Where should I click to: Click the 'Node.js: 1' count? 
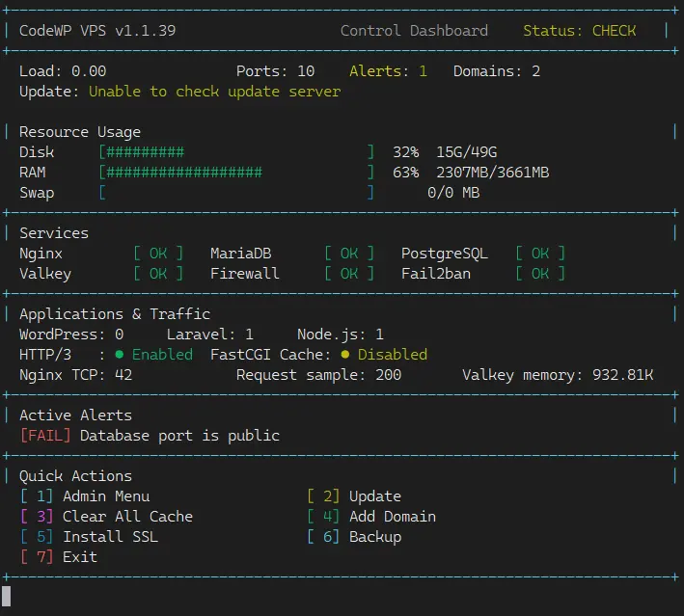341,335
